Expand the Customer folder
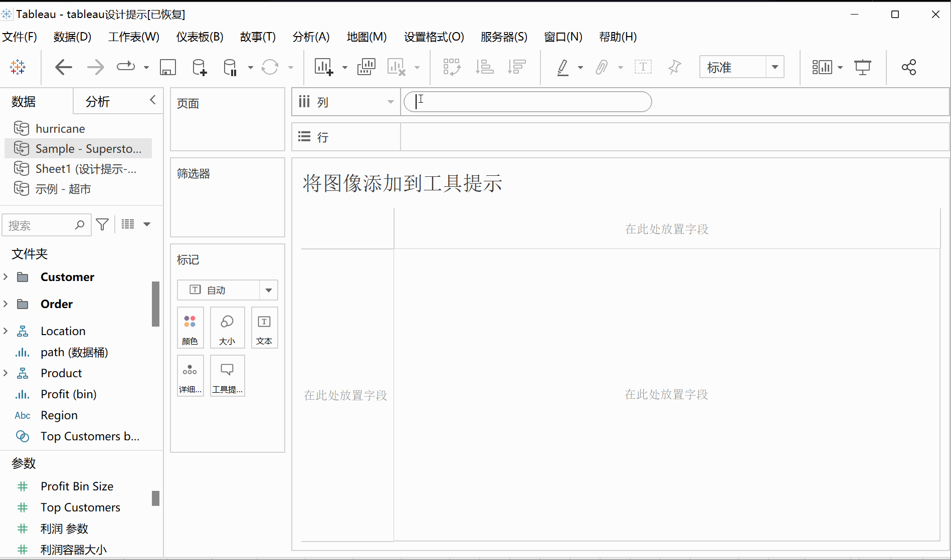Image resolution: width=951 pixels, height=560 pixels. (x=6, y=276)
